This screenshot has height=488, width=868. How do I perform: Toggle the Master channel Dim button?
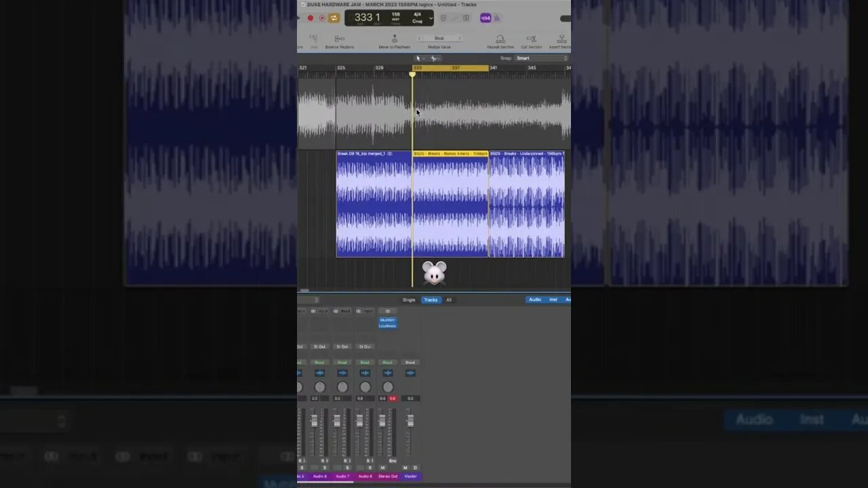pyautogui.click(x=415, y=468)
